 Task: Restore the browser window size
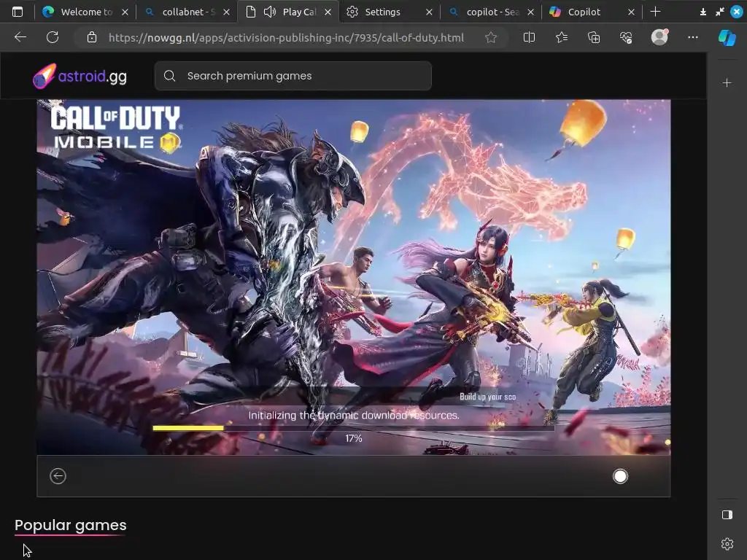720,12
